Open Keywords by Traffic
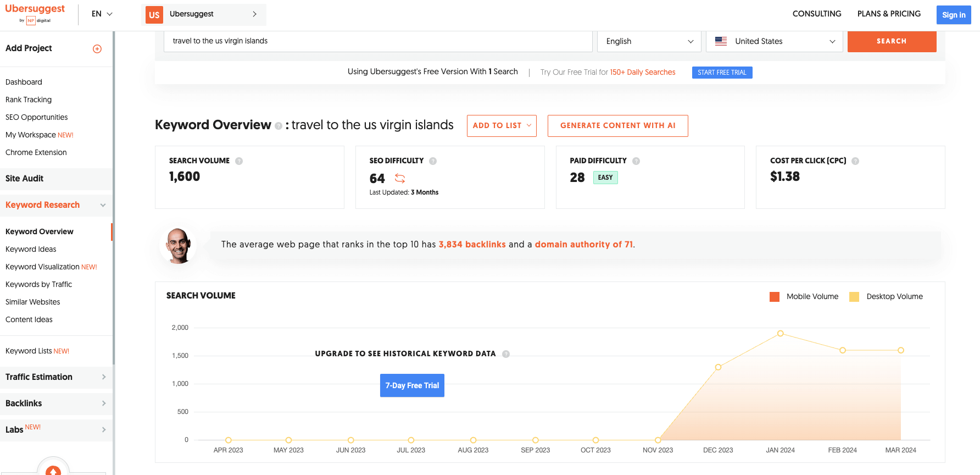980x475 pixels. [38, 284]
